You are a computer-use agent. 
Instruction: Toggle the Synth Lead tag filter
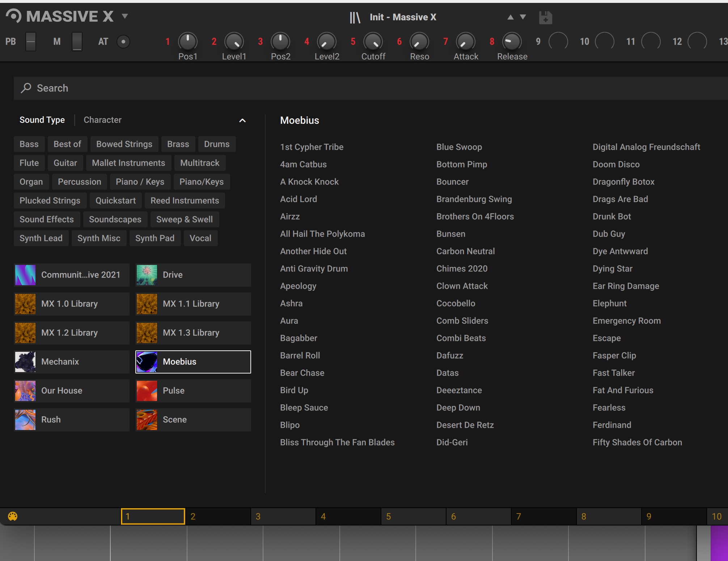pos(41,238)
